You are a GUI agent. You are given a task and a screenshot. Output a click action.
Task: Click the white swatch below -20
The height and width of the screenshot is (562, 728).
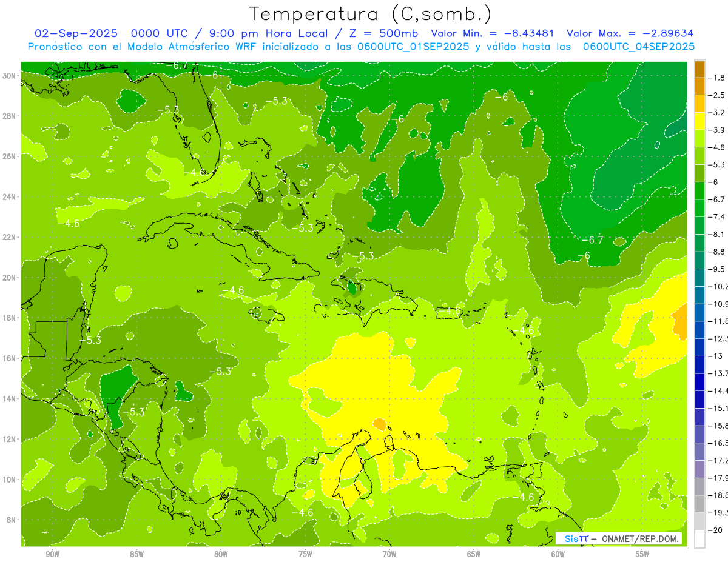coord(699,539)
